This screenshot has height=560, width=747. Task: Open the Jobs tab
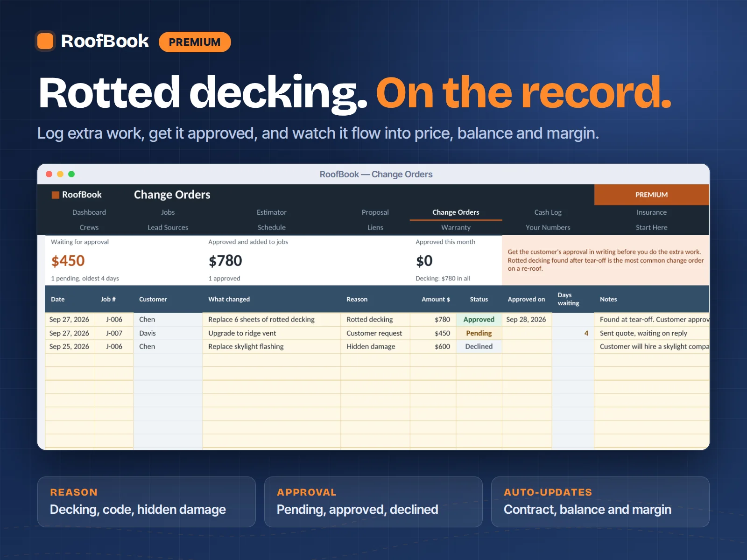coord(168,212)
